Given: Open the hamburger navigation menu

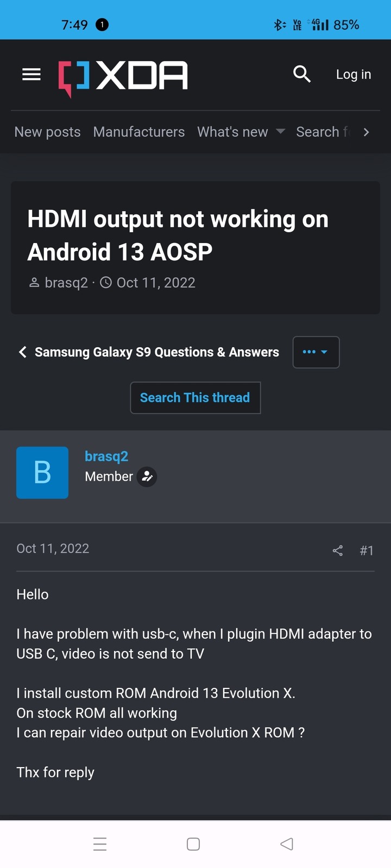Looking at the screenshot, I should point(31,74).
